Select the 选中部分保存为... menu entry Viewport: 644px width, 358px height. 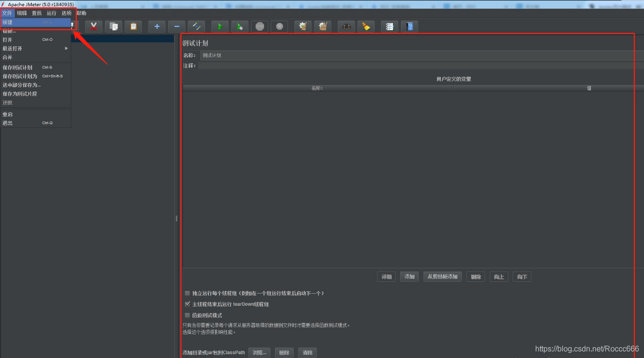point(35,85)
